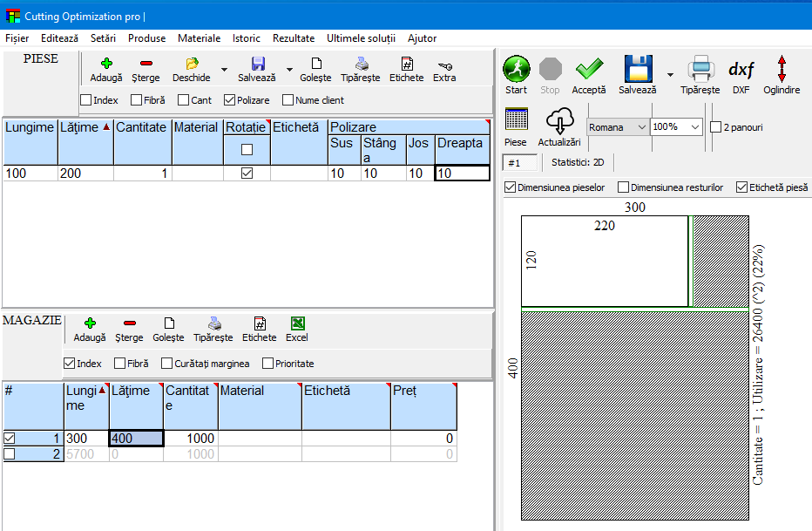Enable Dimensiunea resturilor checkbox
This screenshot has width=812, height=531.
(x=624, y=187)
